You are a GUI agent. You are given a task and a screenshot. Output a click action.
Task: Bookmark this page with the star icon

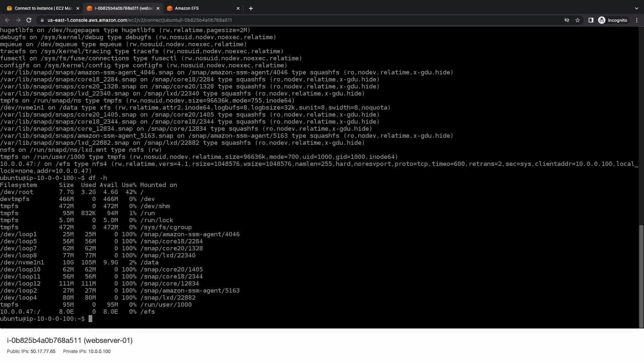click(x=578, y=20)
